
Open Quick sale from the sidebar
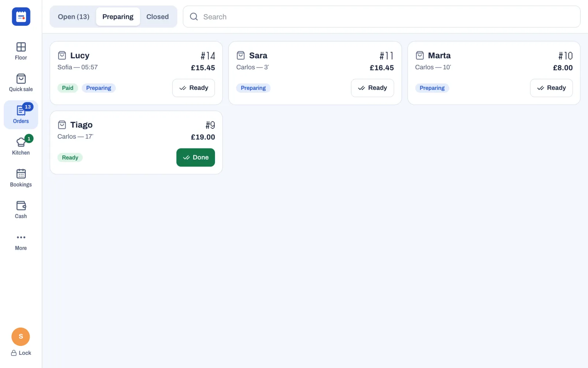coord(21,83)
